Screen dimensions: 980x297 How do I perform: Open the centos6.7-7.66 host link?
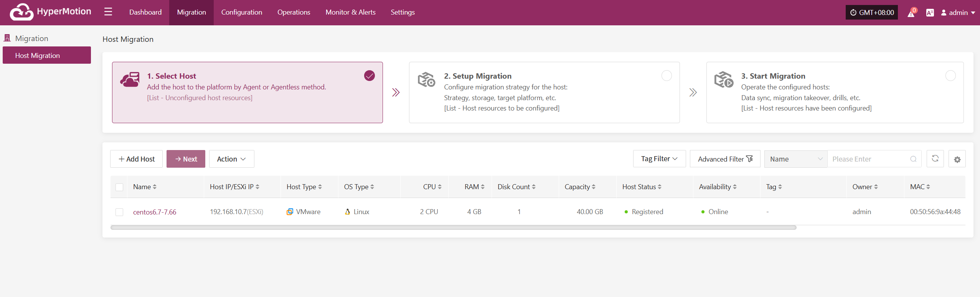point(155,212)
